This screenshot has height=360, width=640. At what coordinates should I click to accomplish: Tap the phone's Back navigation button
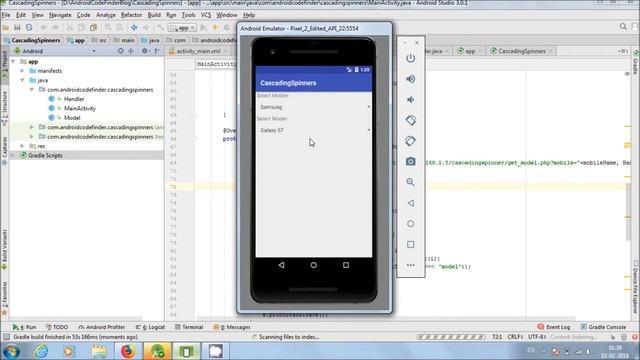click(x=281, y=265)
